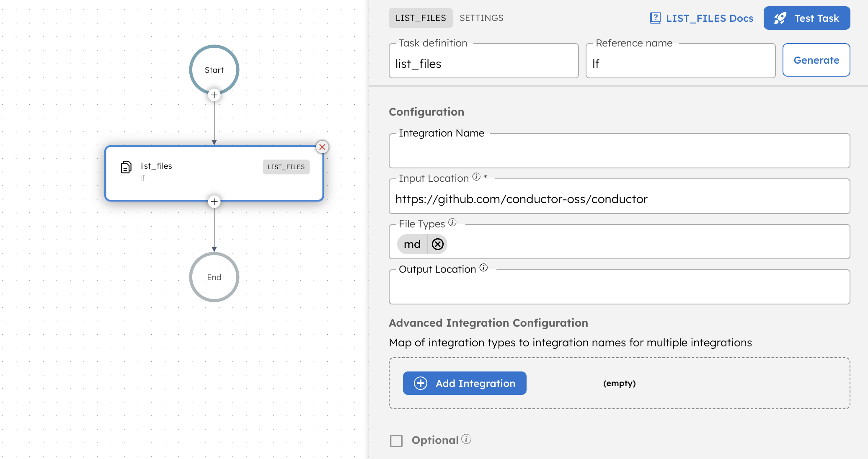
Task: Select the LIST_FILES tab
Action: tap(421, 18)
